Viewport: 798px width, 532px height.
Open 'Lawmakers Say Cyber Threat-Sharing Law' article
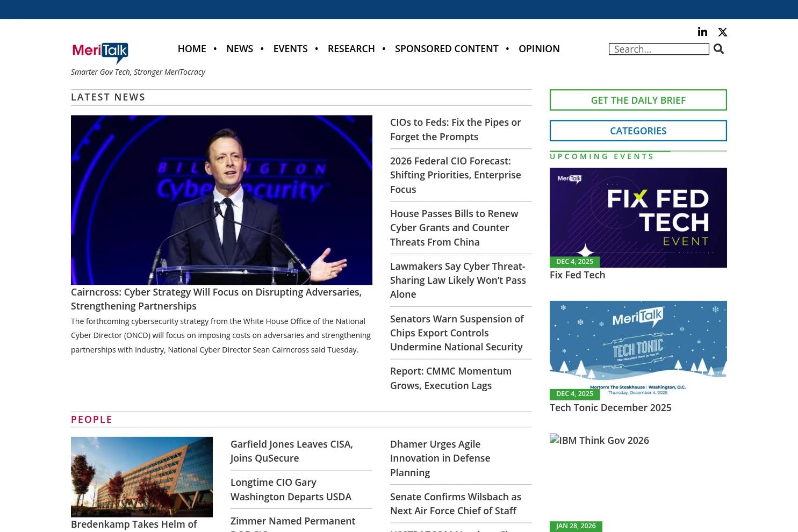pyautogui.click(x=458, y=280)
